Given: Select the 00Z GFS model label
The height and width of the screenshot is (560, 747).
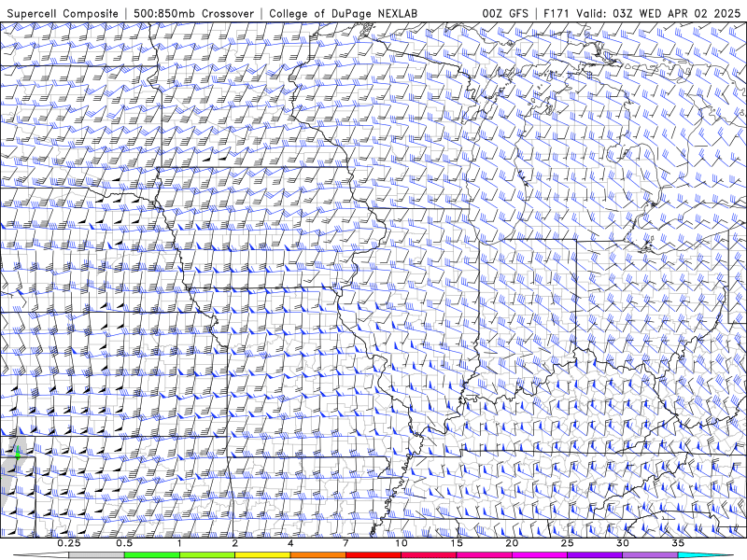Looking at the screenshot, I should pyautogui.click(x=505, y=13).
